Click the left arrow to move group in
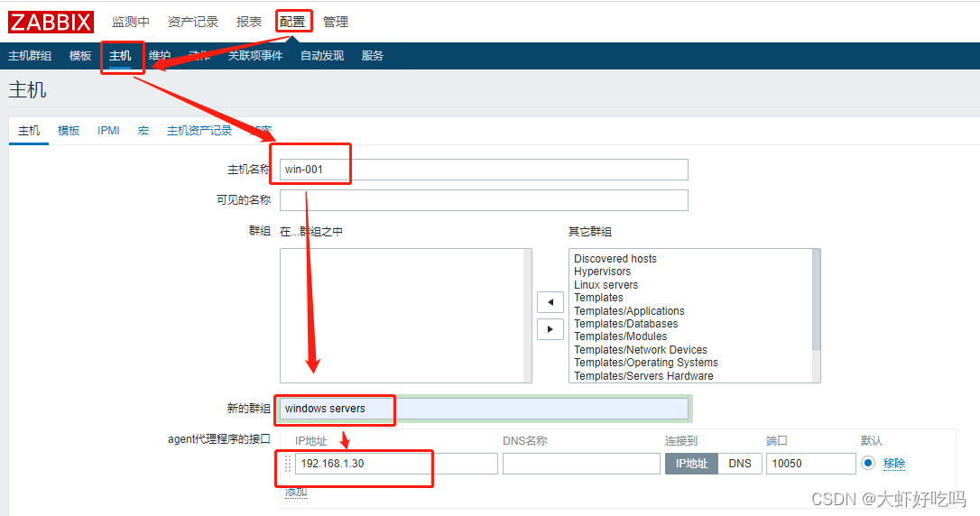Viewport: 980px width, 516px height. click(x=550, y=302)
